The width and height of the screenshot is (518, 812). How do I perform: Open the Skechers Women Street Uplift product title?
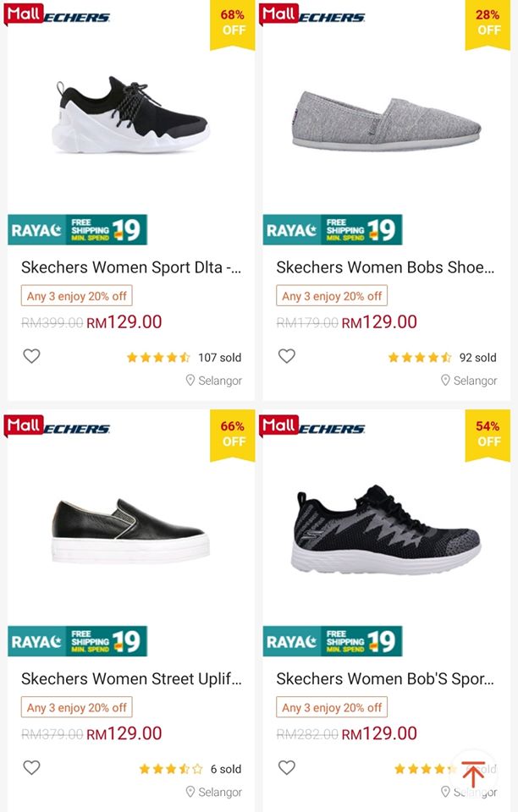[x=131, y=679]
